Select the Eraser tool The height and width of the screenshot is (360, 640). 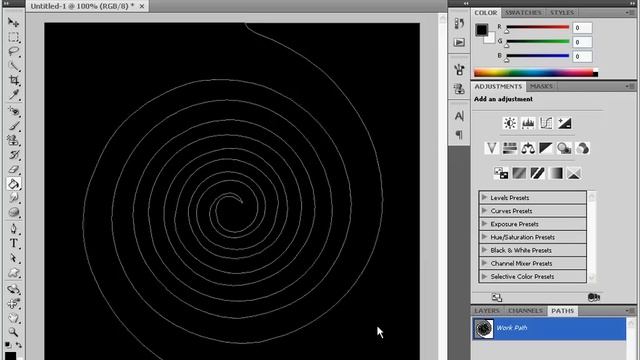point(13,169)
